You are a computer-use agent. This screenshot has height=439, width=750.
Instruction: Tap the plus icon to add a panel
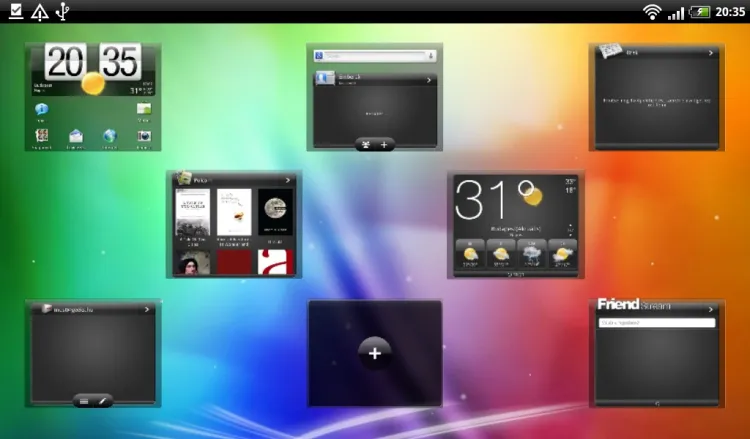(375, 352)
